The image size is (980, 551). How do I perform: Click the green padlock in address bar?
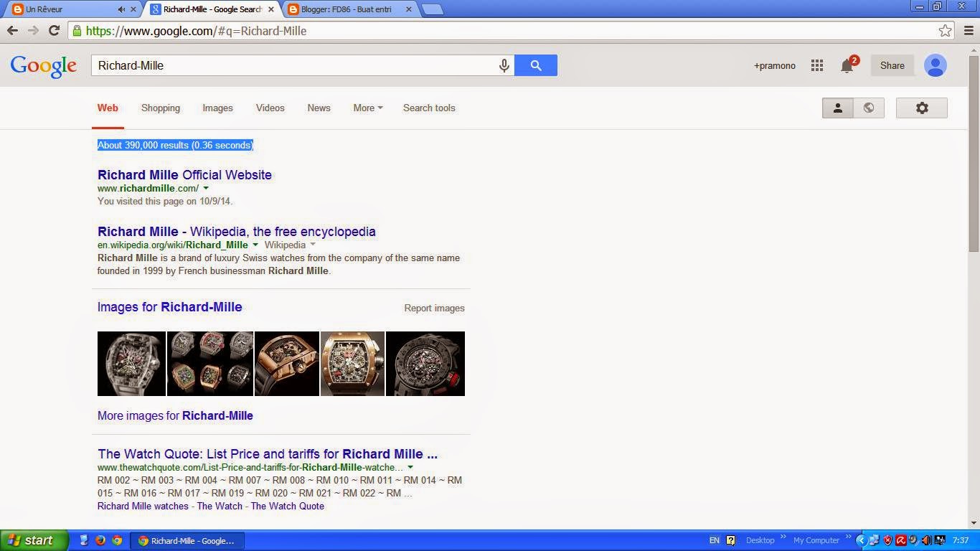coord(77,30)
